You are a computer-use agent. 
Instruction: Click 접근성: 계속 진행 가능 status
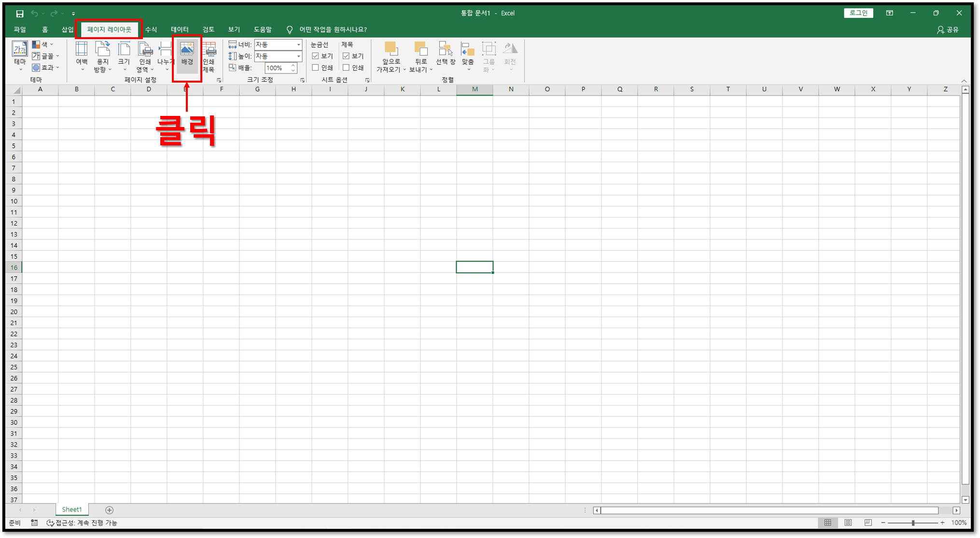[82, 523]
